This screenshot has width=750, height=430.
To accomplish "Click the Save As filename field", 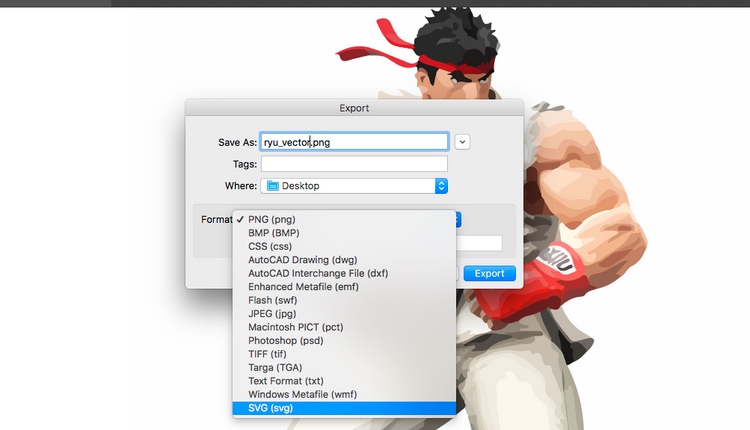I will [354, 142].
